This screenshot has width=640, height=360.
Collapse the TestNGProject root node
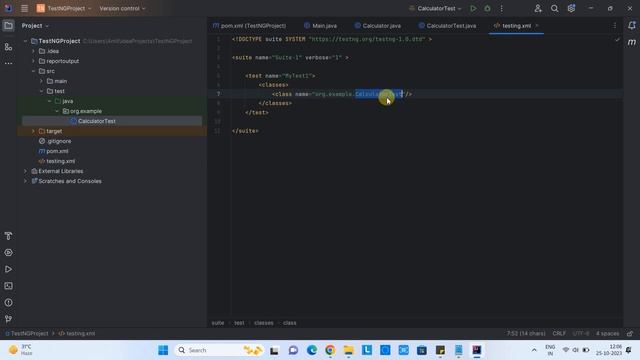25,41
